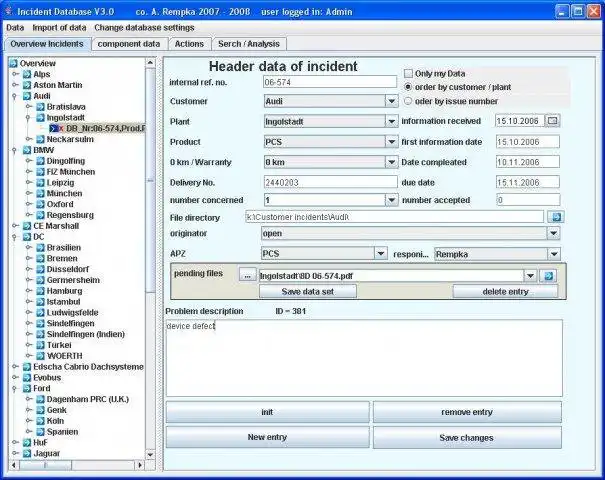
Task: Open the Import of data menu
Action: (x=59, y=27)
